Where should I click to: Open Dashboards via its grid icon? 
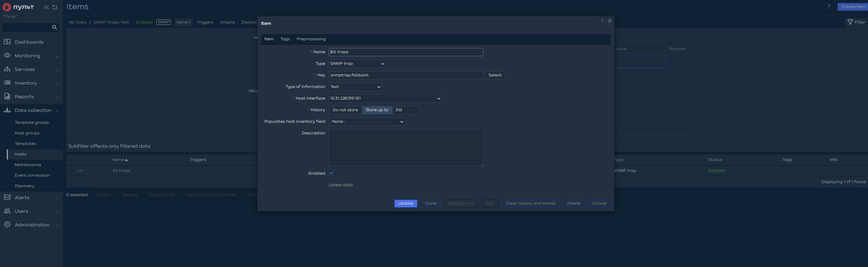[7, 42]
